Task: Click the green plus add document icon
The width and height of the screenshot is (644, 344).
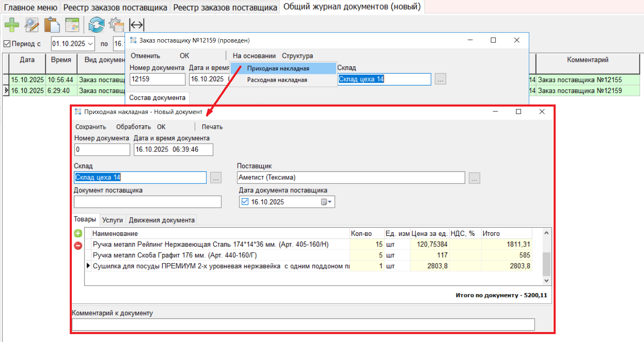Action: (12, 25)
